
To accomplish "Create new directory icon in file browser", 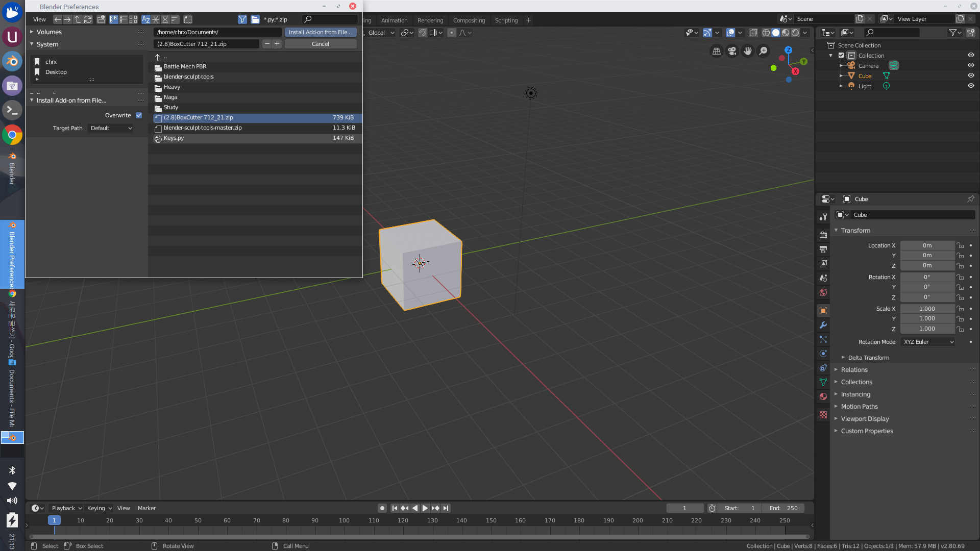I will click(x=101, y=19).
